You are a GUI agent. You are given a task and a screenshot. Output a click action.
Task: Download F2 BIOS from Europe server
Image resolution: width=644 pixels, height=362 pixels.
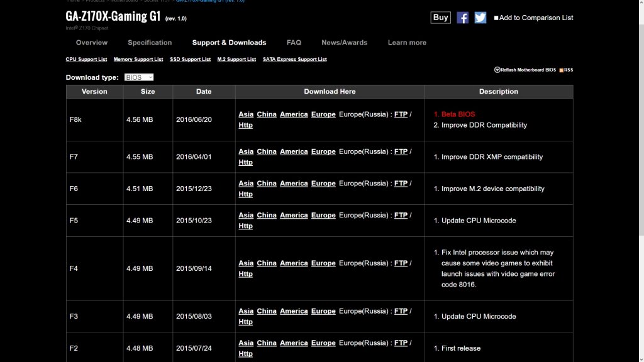click(x=323, y=343)
